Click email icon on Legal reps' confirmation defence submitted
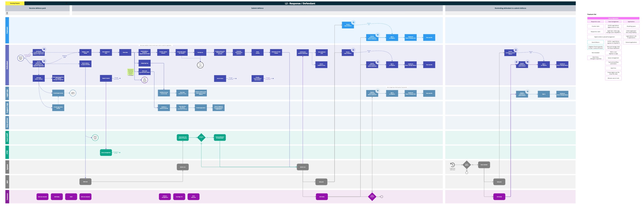This screenshot has width=644, height=209. pyautogui.click(x=377, y=91)
